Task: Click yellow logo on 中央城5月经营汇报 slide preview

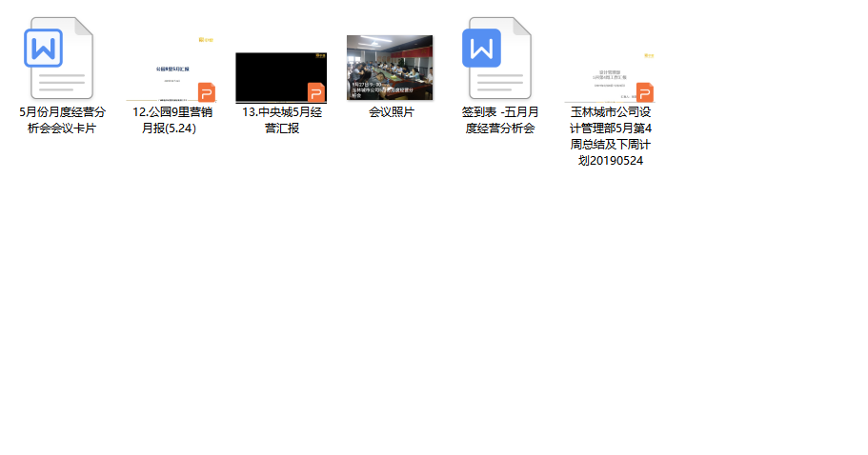Action: 316,57
